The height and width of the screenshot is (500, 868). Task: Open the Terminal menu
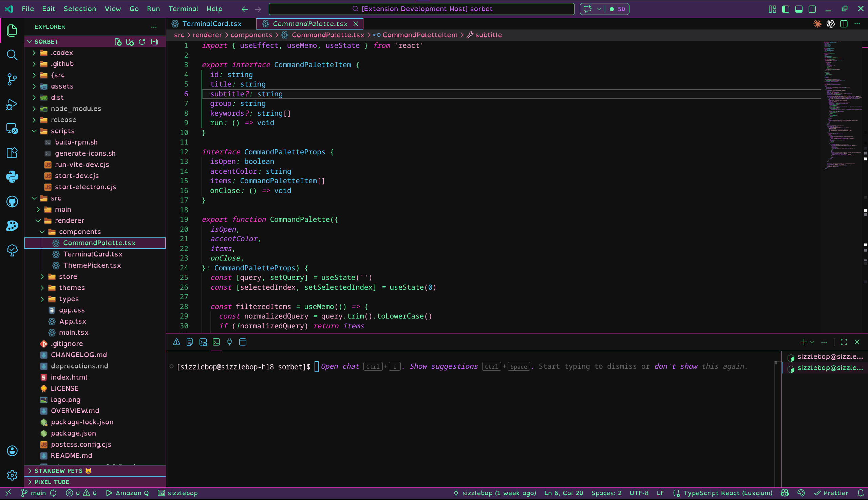[183, 9]
